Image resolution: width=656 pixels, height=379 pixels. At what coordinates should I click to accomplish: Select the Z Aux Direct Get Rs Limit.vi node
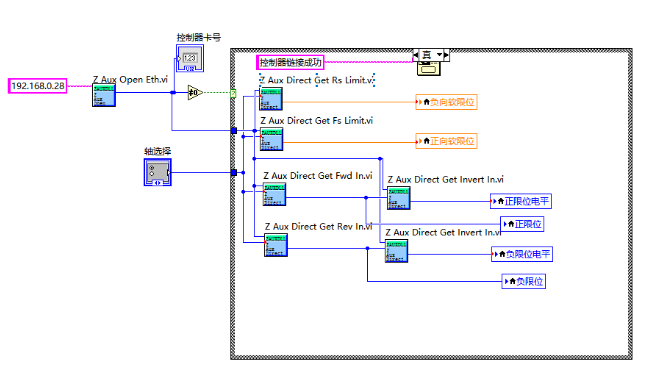[x=271, y=99]
